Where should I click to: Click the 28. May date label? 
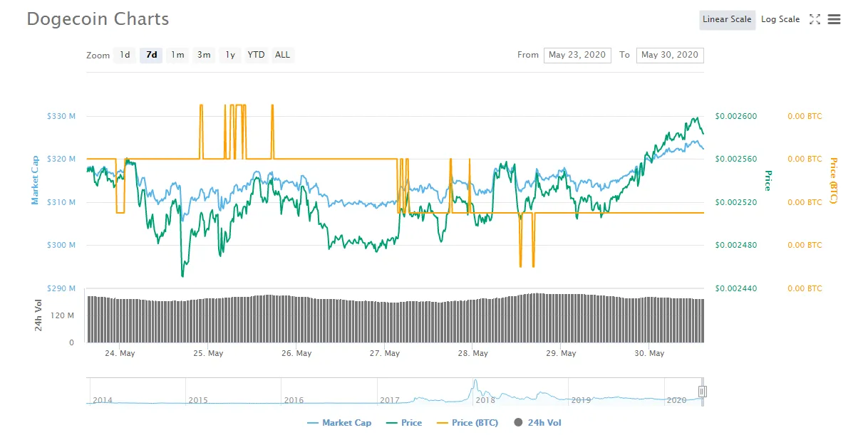click(473, 353)
